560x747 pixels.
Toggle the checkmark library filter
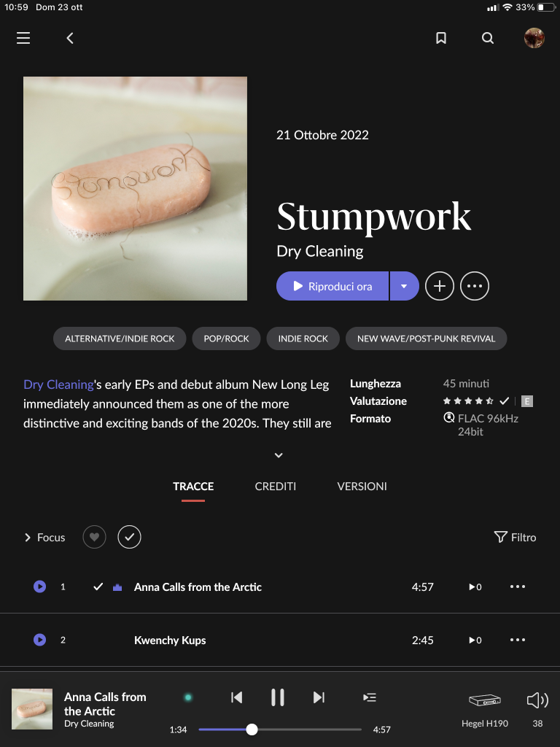130,537
